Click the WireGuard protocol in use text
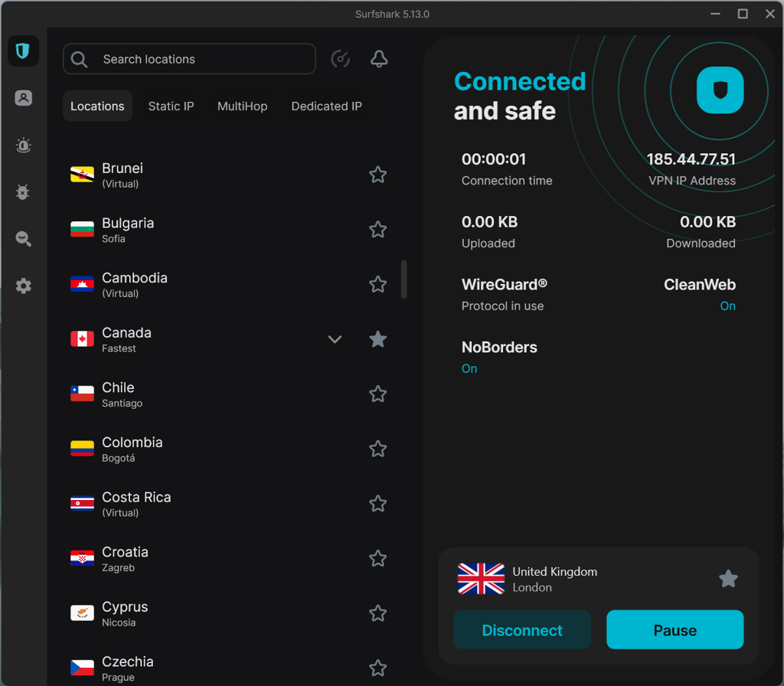The width and height of the screenshot is (784, 686). pyautogui.click(x=504, y=294)
